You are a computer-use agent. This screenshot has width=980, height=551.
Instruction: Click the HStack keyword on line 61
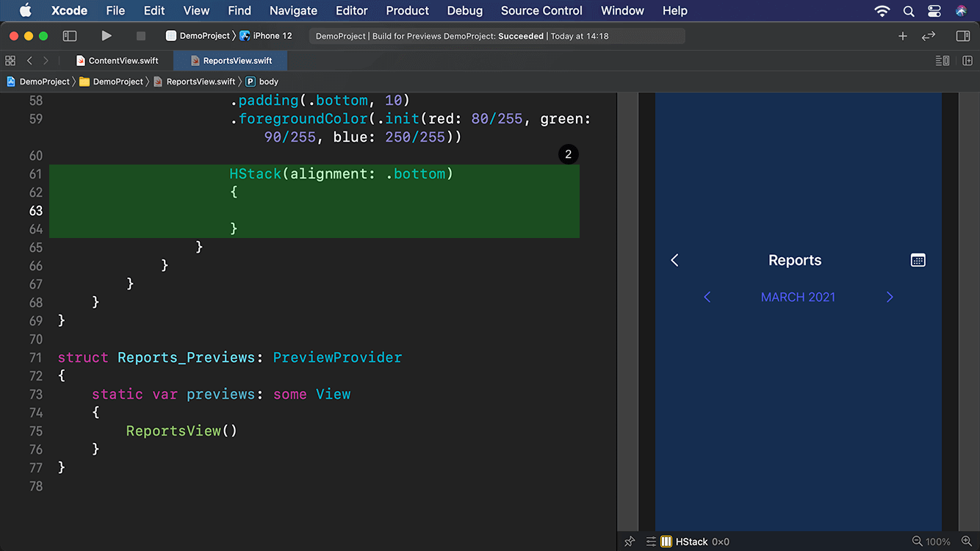click(x=256, y=174)
